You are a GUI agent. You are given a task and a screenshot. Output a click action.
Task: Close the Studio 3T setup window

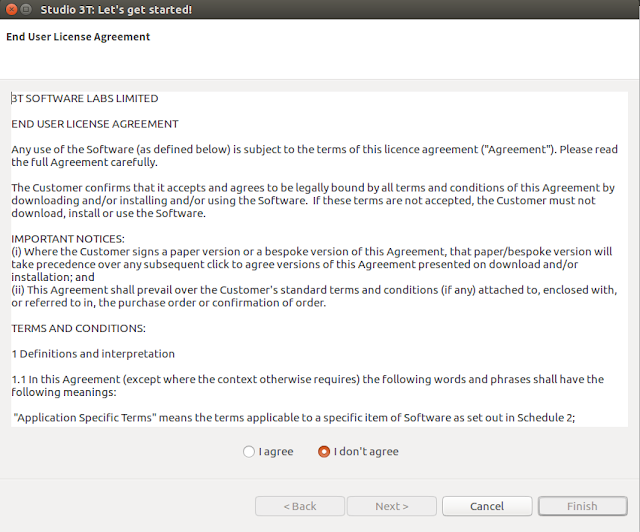tap(11, 9)
